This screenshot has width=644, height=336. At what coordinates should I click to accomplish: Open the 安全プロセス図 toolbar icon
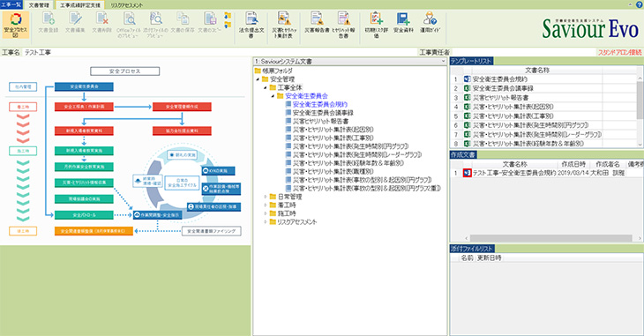tap(16, 25)
